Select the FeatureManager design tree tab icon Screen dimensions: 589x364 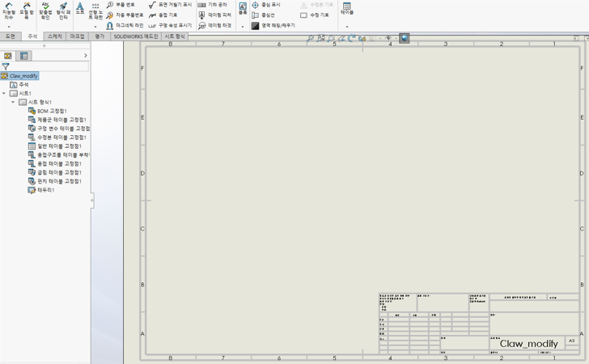(x=8, y=56)
